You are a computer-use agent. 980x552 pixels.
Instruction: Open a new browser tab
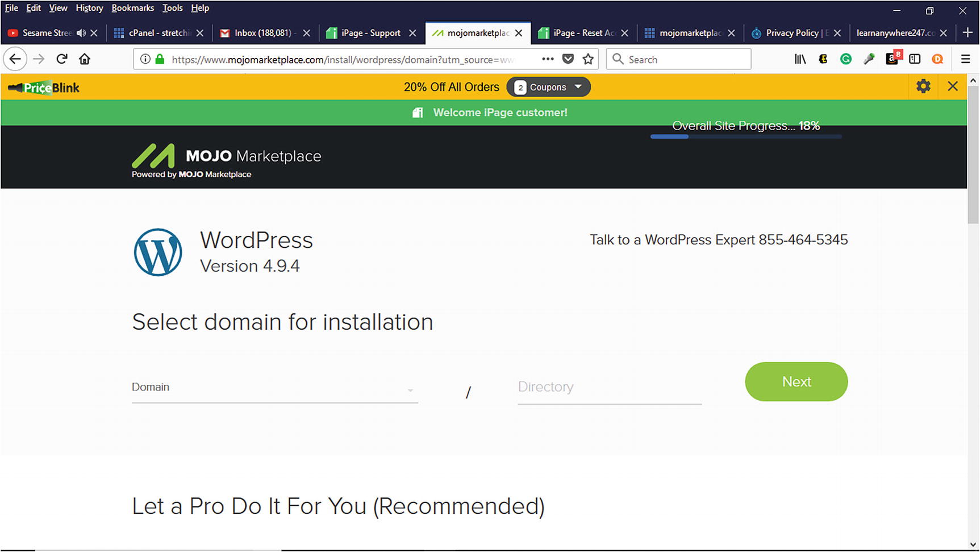968,33
